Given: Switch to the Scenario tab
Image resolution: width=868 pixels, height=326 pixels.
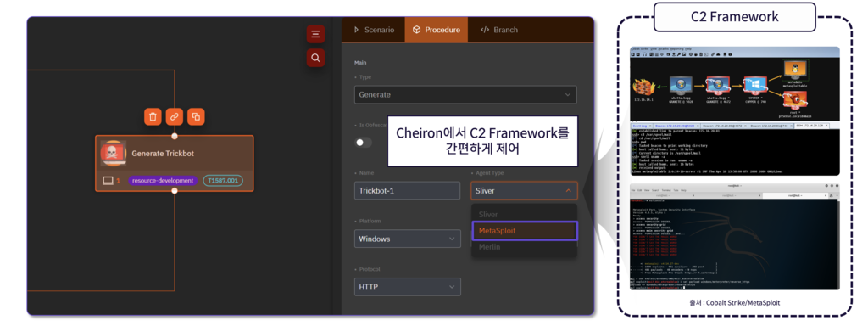Looking at the screenshot, I should point(374,30).
